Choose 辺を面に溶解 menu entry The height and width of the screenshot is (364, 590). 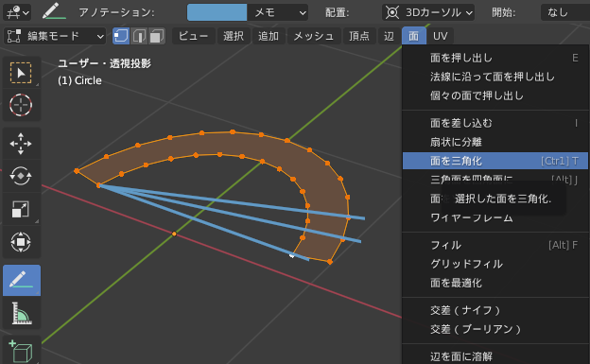coord(495,356)
